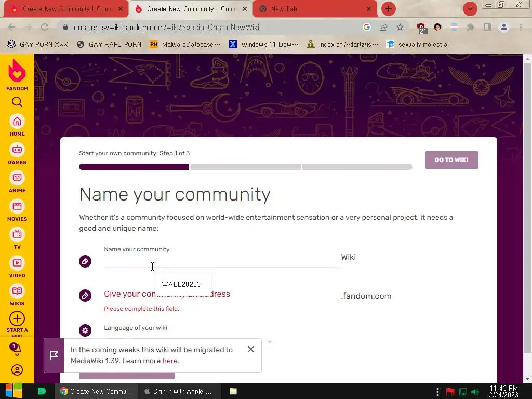Share this page from the address bar
The image size is (532, 399).
[383, 27]
